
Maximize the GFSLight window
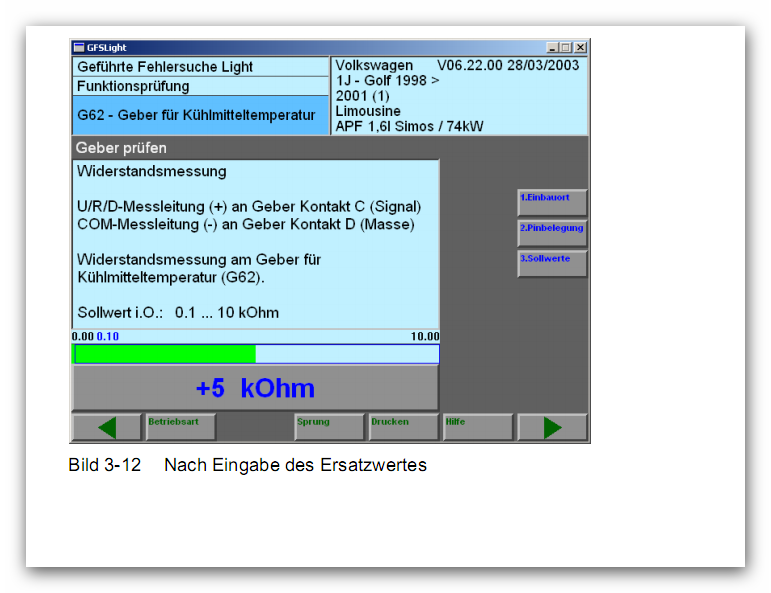point(565,48)
